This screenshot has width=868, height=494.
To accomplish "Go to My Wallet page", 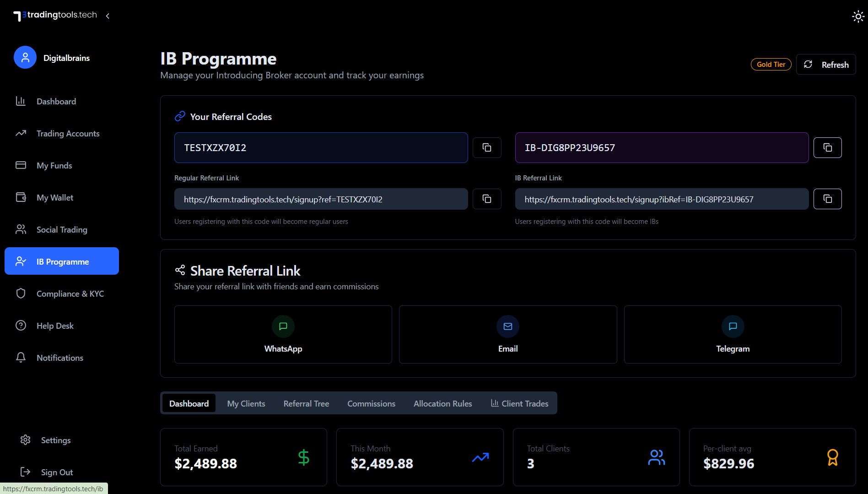I will pyautogui.click(x=55, y=197).
